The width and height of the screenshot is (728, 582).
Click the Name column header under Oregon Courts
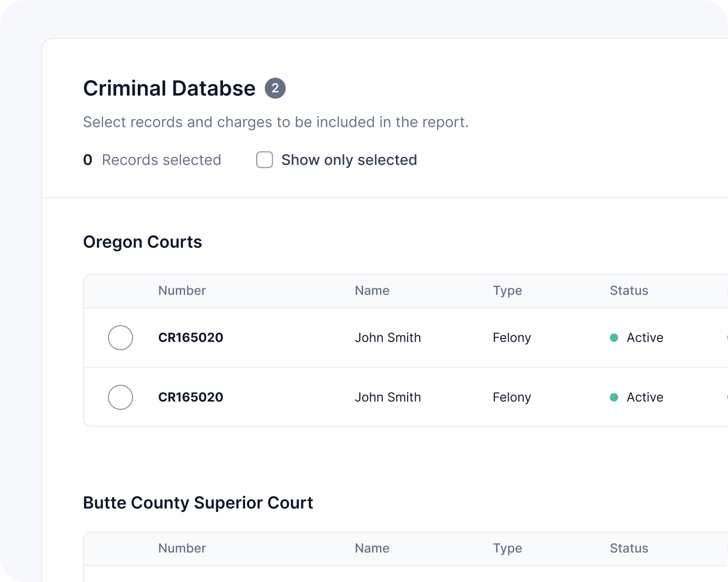click(x=372, y=290)
